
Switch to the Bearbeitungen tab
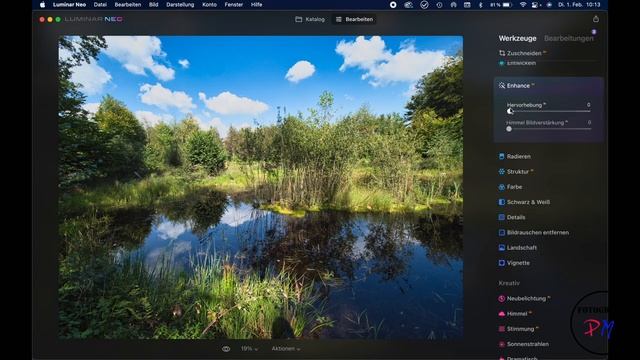pyautogui.click(x=569, y=38)
